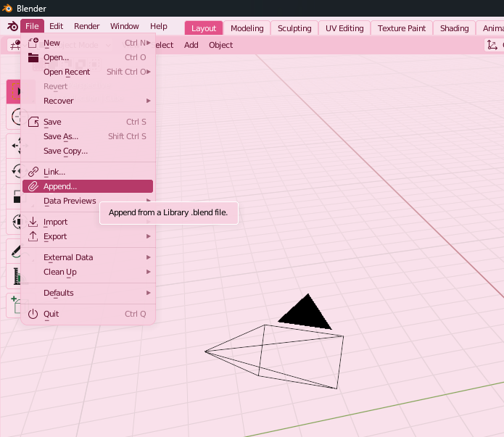Viewport: 504px width, 437px height.
Task: Click the Append paperclip icon
Action: [x=33, y=186]
